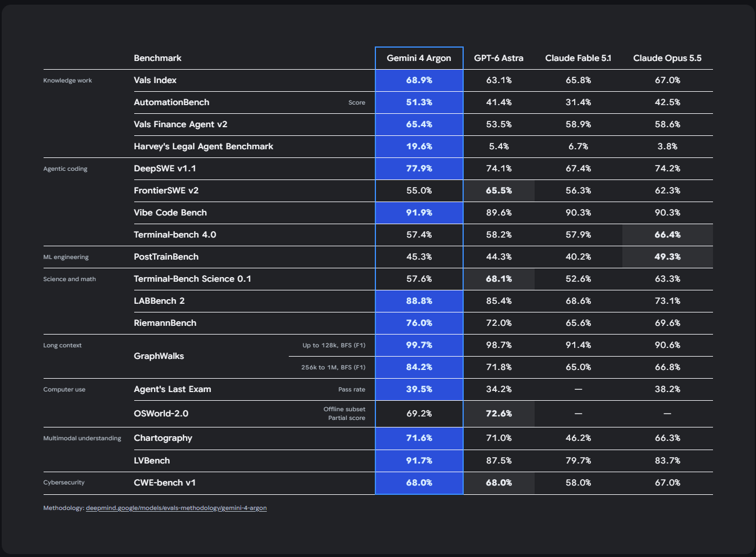Select the 72.6% OSWorld-2.0 score

(x=499, y=414)
